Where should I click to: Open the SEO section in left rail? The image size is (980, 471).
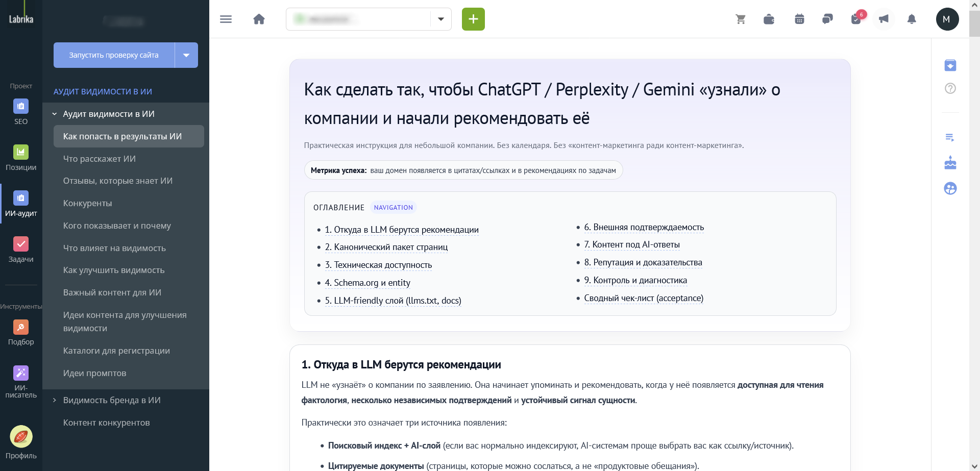(x=21, y=112)
